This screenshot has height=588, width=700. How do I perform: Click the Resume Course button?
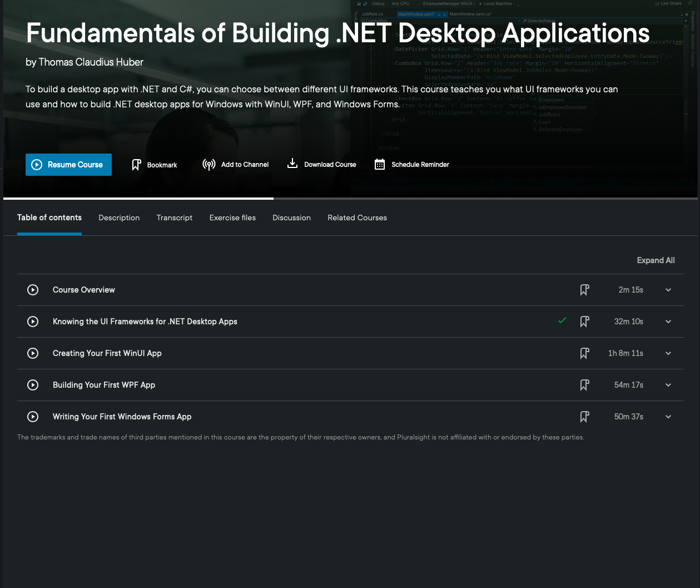[68, 165]
